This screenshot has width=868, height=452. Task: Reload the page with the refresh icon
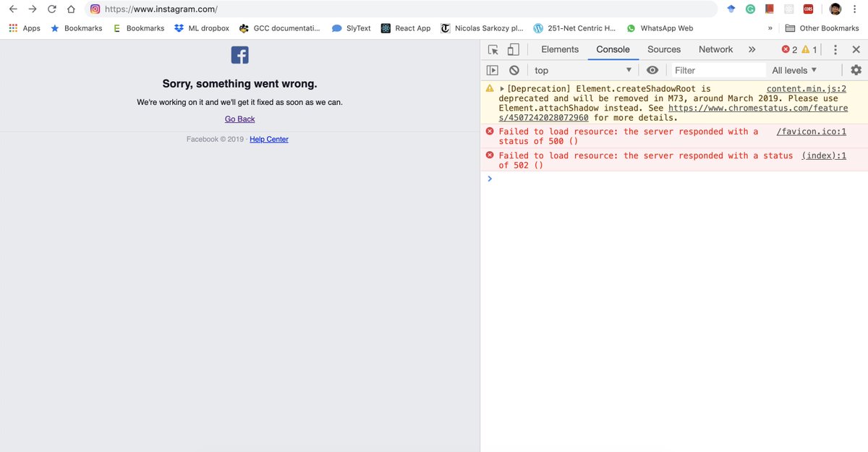(x=51, y=9)
